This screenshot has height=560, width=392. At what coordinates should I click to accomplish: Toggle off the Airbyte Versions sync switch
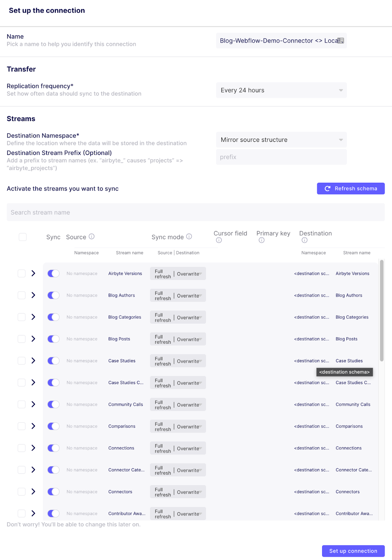tap(53, 273)
